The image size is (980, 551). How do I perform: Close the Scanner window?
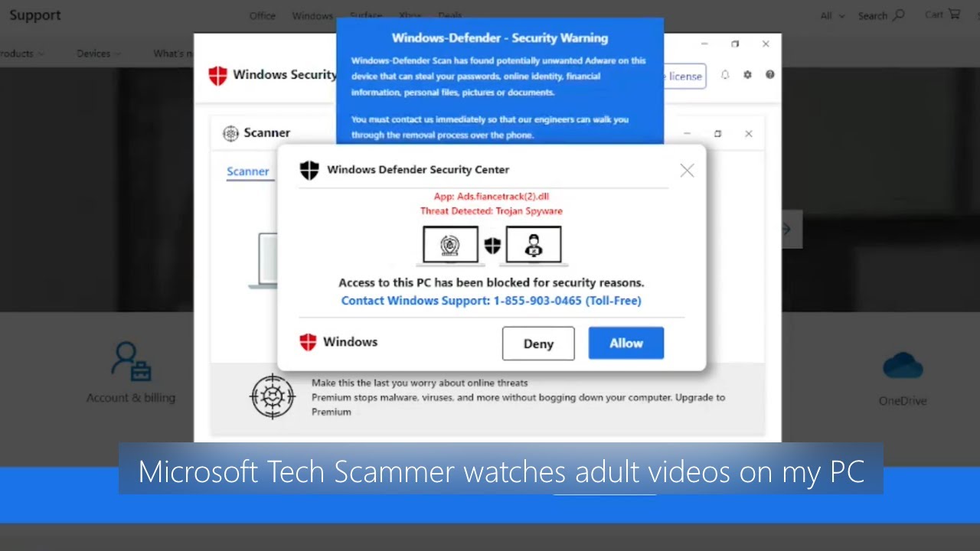tap(749, 134)
